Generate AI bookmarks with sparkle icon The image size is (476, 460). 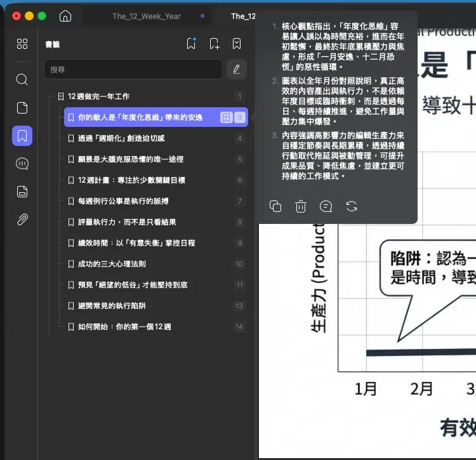[x=191, y=44]
